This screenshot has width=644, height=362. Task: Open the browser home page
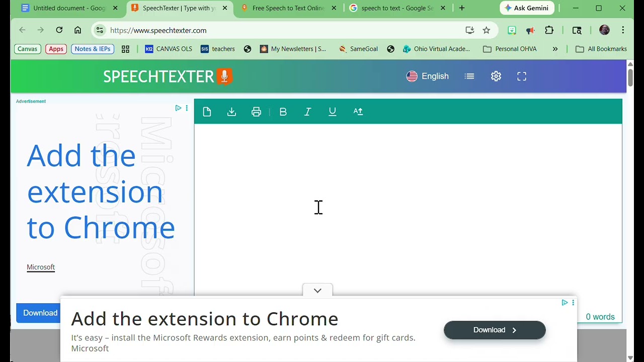[x=77, y=30]
